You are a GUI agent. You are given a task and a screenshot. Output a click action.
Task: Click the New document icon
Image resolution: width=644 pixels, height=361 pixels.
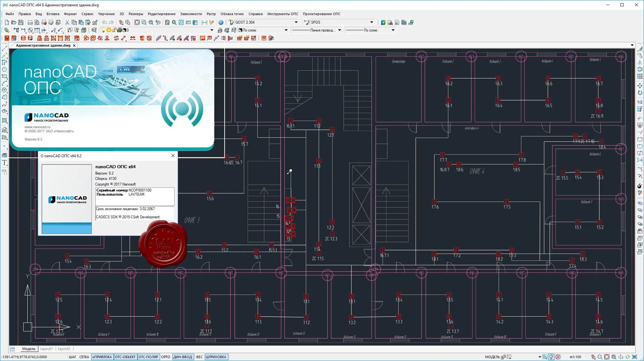[x=7, y=22]
